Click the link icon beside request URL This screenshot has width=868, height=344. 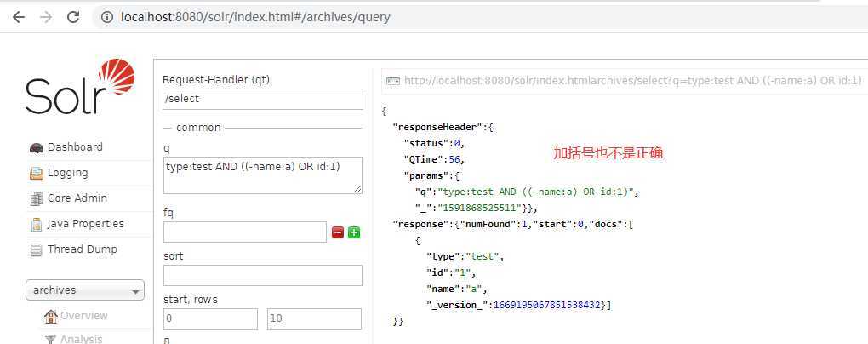pos(393,81)
